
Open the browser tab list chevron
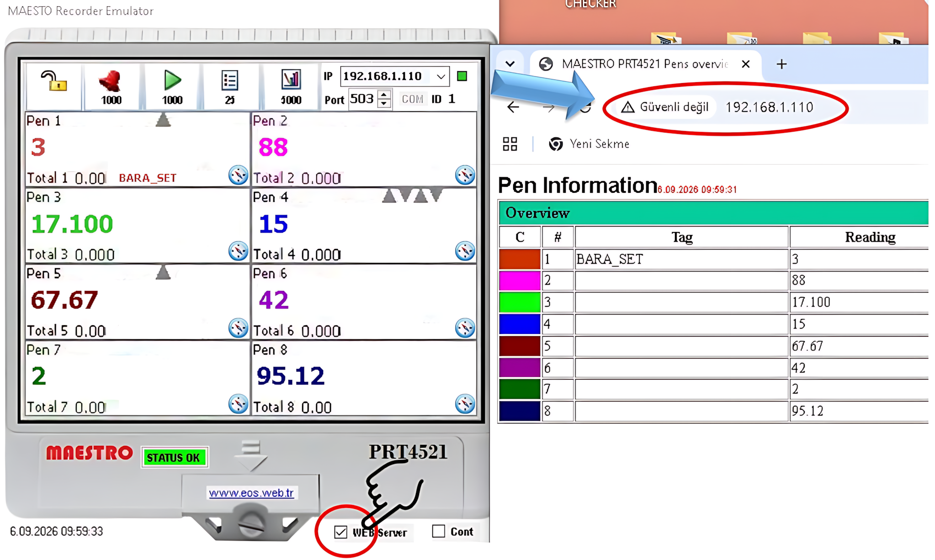click(x=510, y=64)
